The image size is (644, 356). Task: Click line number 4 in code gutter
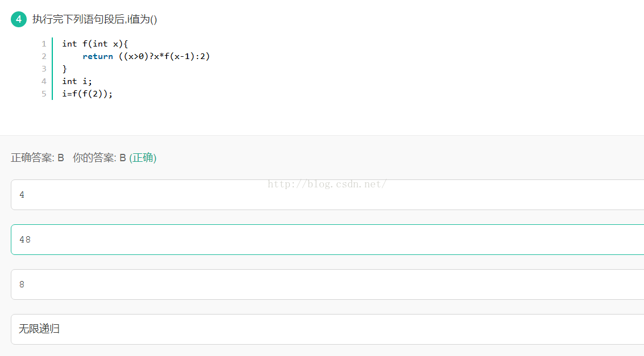(x=44, y=81)
